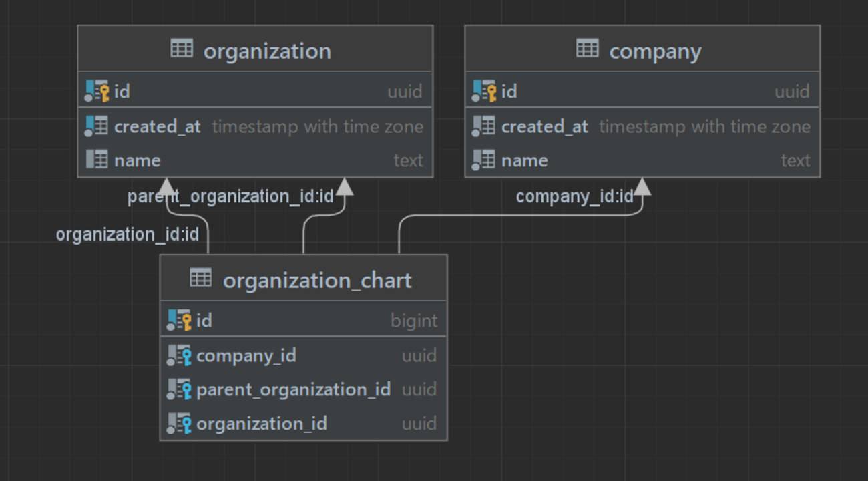
Task: Click foreign key icon beside company_id
Action: pos(179,355)
